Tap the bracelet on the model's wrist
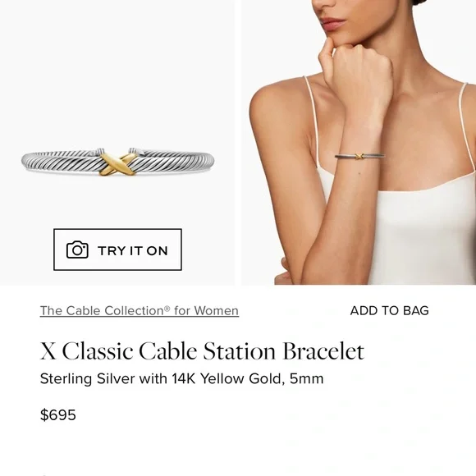 click(359, 156)
